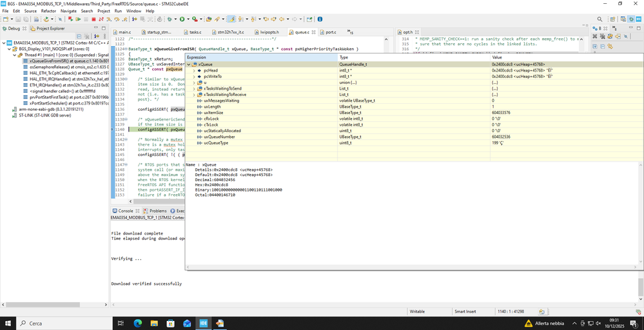Expand the pcHead expression node
This screenshot has height=330, width=644.
pyautogui.click(x=193, y=70)
